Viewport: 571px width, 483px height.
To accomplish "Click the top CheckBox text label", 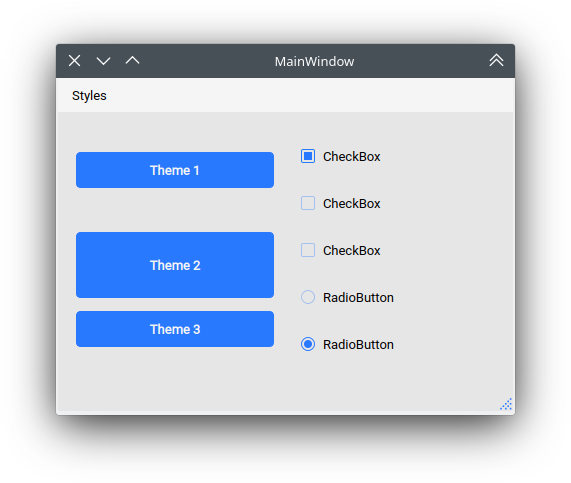I will point(352,157).
